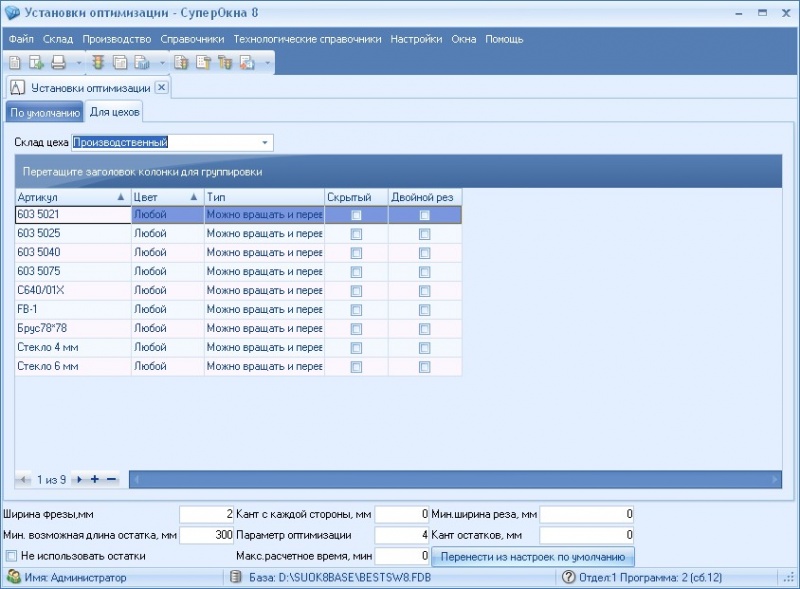Open the Помощь menu
800x589 pixels.
pyautogui.click(x=504, y=39)
